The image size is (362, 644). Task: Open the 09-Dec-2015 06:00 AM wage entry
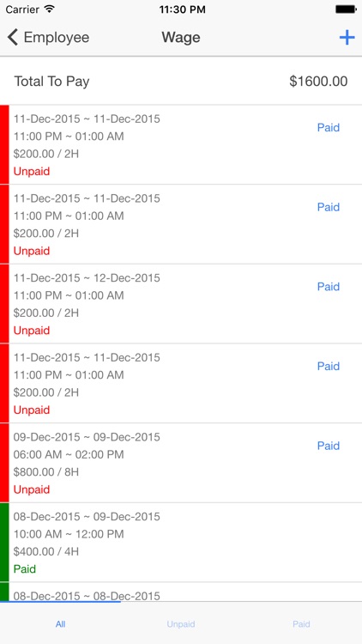tap(181, 463)
